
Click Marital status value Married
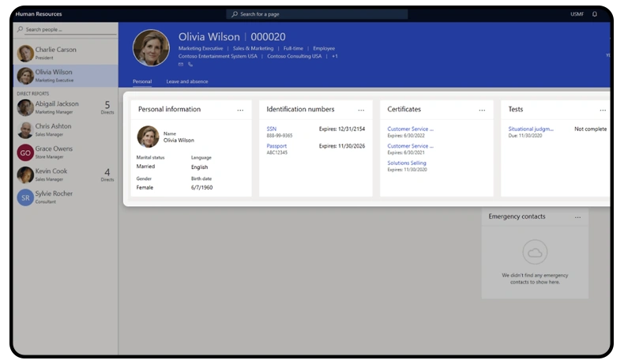[145, 167]
